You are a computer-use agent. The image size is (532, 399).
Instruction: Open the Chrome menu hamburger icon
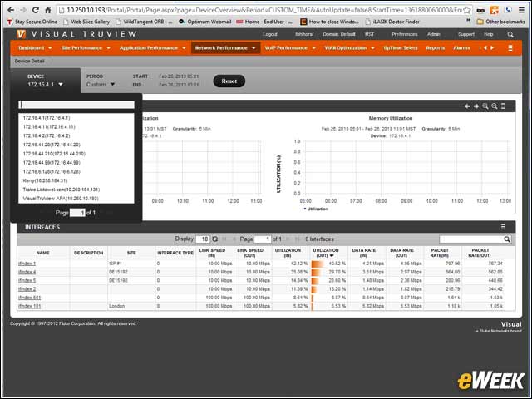pyautogui.click(x=521, y=10)
